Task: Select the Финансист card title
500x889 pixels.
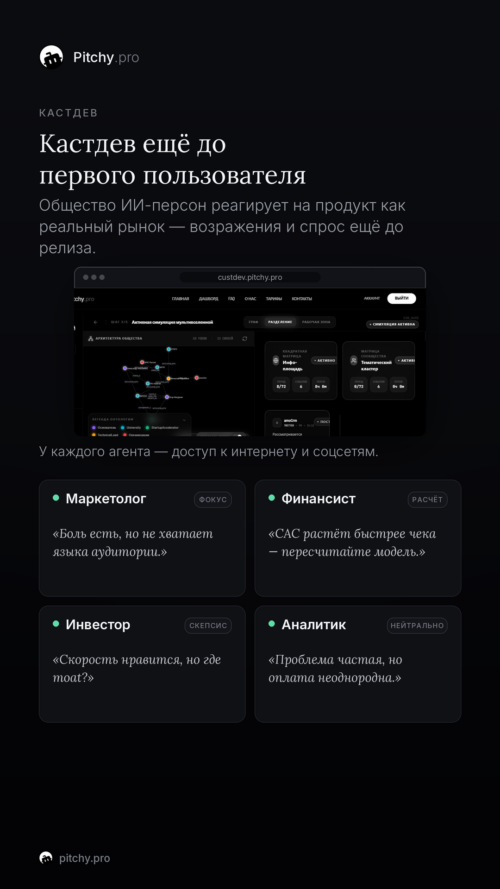Action: tap(319, 498)
